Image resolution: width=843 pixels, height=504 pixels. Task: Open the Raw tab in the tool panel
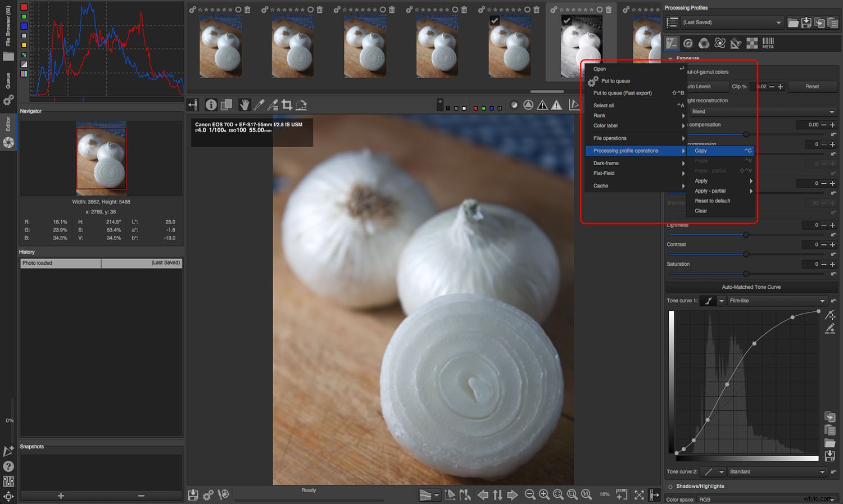(752, 43)
